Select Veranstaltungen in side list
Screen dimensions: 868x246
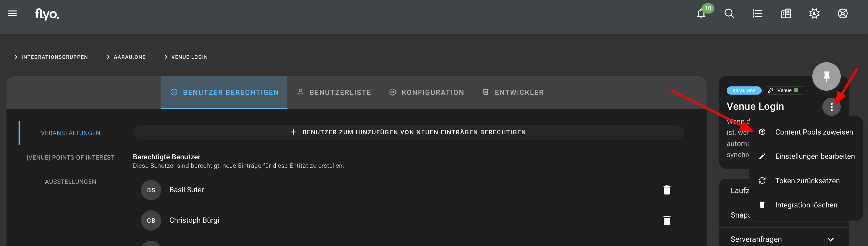click(x=70, y=133)
